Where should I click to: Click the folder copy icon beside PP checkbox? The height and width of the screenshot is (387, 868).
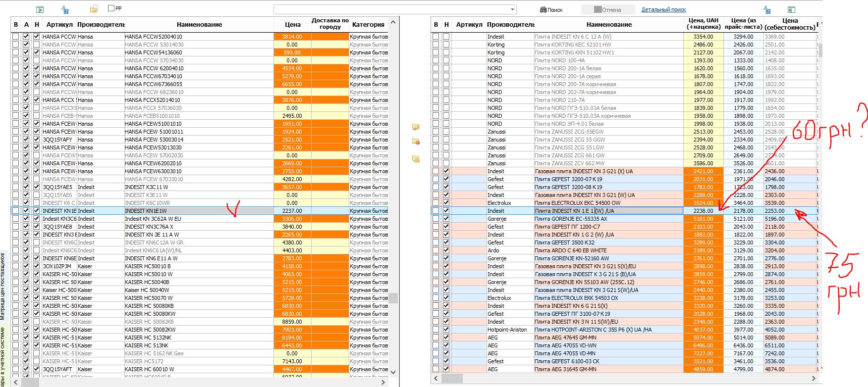[x=94, y=9]
